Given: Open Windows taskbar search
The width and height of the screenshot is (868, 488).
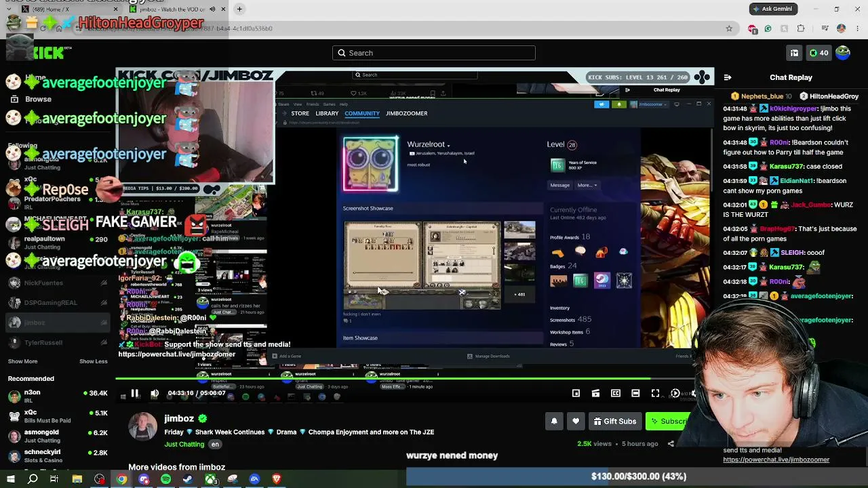Looking at the screenshot, I should click(33, 479).
